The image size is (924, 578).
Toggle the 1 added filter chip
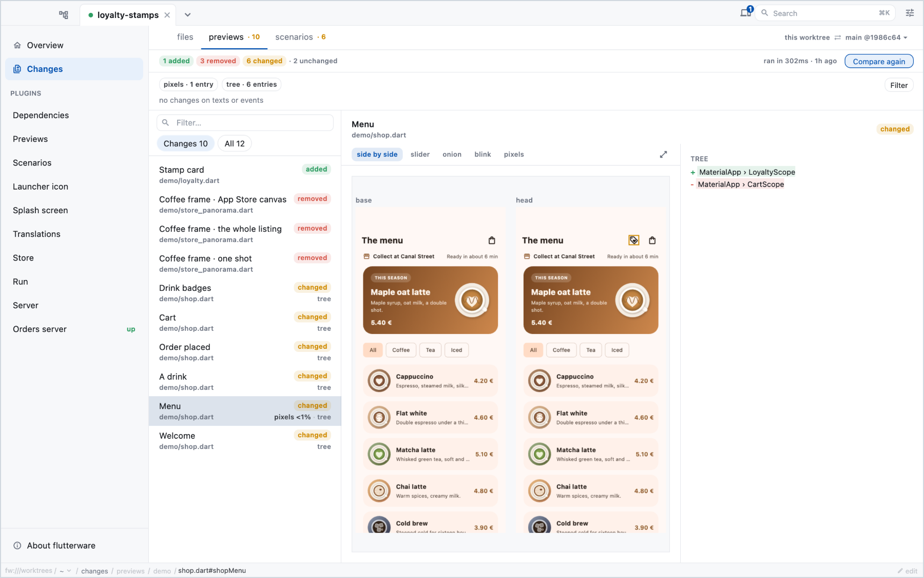[176, 61]
